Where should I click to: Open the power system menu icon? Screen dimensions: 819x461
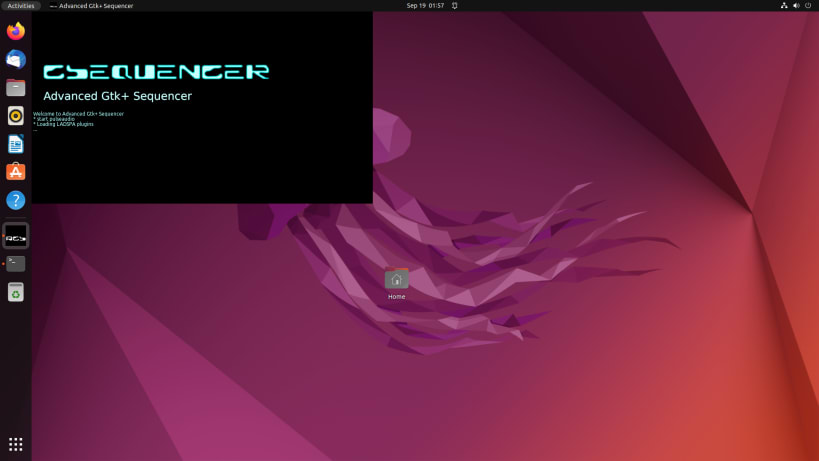(808, 6)
